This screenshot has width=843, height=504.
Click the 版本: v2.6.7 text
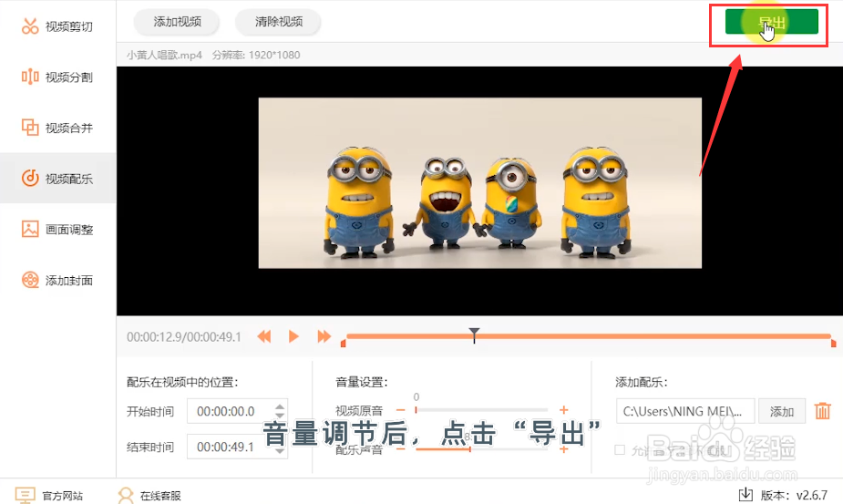point(794,496)
